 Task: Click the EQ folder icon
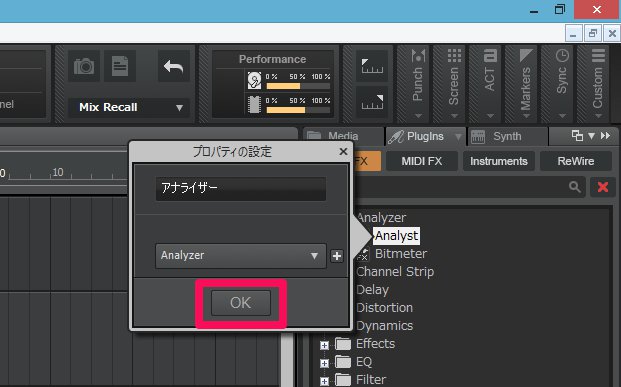point(343,362)
